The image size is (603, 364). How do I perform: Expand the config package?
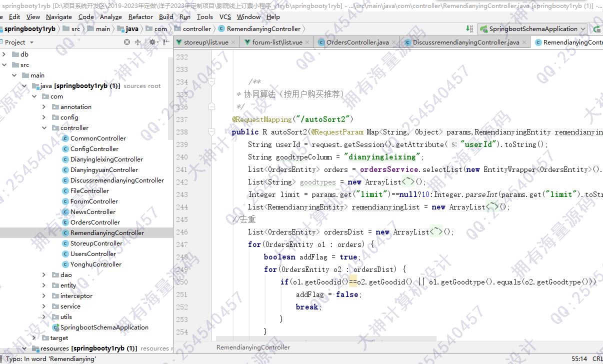[x=43, y=117]
